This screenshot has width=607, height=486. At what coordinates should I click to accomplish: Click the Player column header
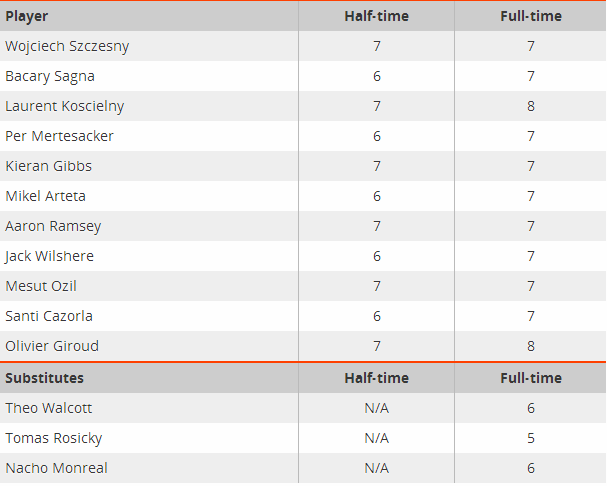point(27,16)
